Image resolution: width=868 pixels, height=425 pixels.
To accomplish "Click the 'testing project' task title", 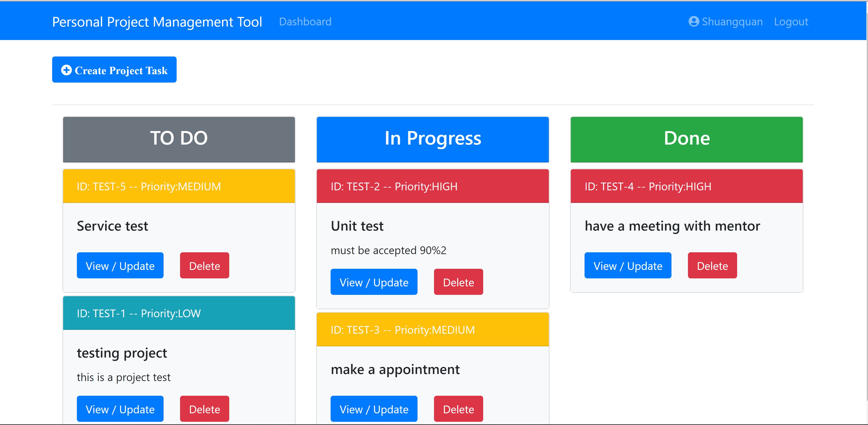I will [x=122, y=353].
